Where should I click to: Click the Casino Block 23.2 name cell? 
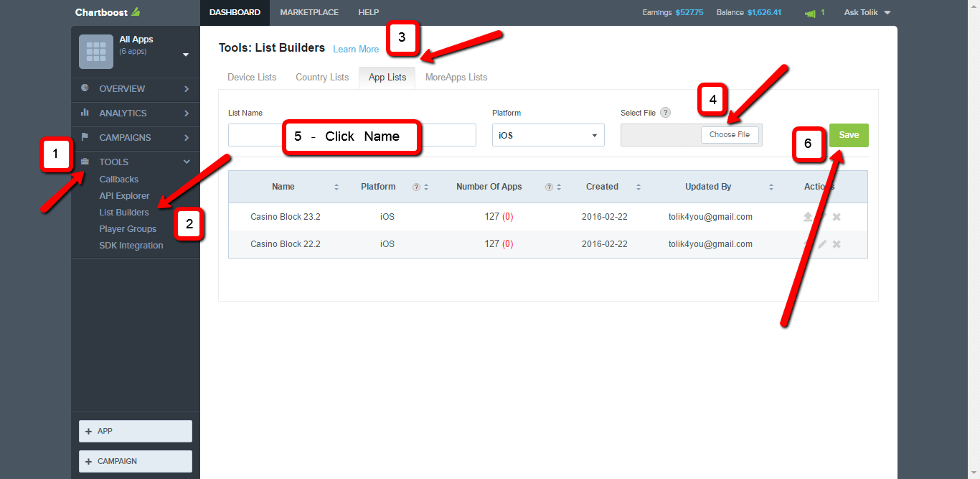click(x=286, y=217)
